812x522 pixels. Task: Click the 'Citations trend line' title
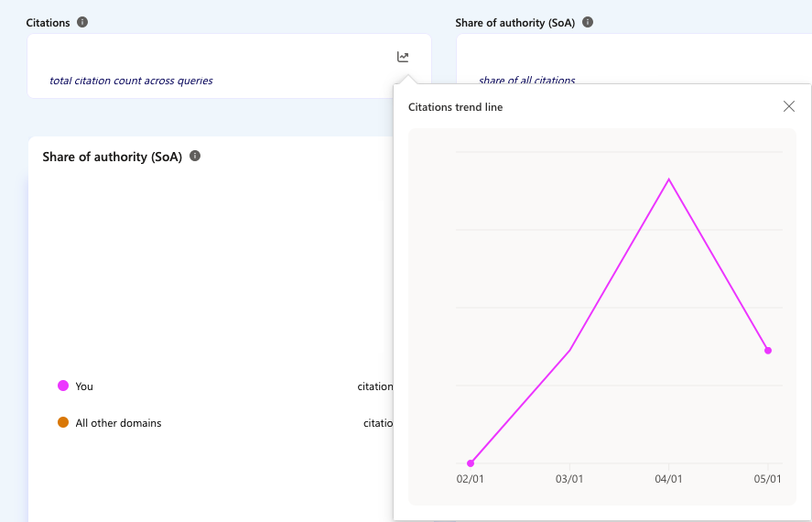click(455, 107)
